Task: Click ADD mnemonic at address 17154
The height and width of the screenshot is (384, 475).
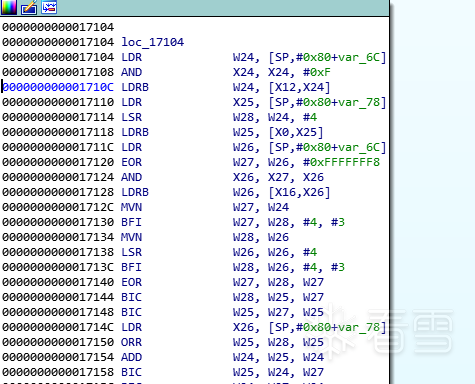Action: click(131, 357)
